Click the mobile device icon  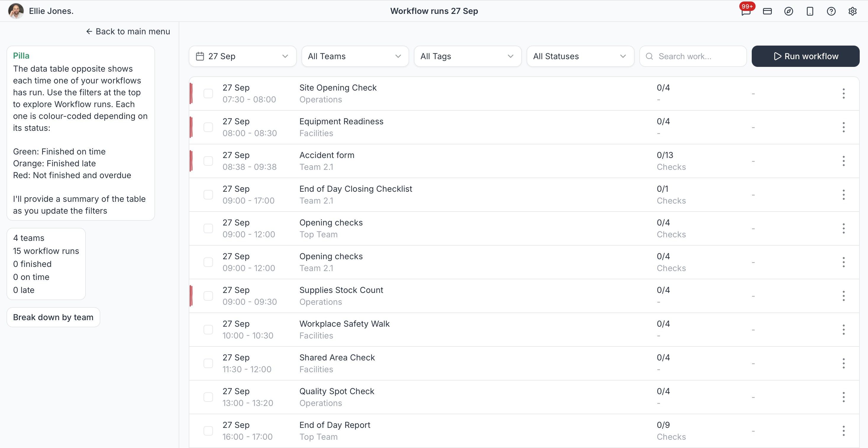tap(810, 12)
